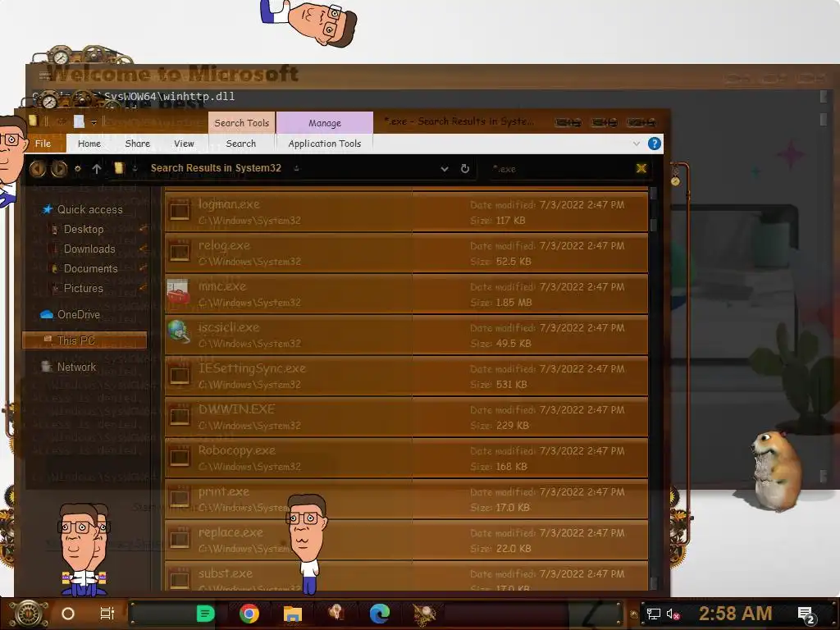Open Cortana circle on taskbar

(68, 614)
